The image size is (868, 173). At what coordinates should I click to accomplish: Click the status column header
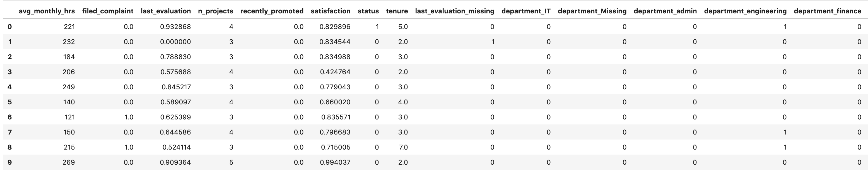[368, 11]
